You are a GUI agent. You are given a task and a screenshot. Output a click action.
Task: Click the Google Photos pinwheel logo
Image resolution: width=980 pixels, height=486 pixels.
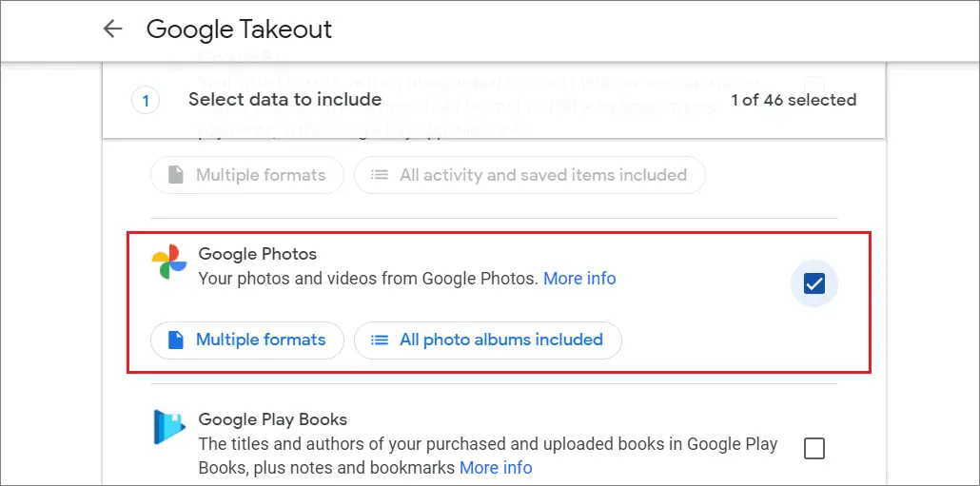click(169, 262)
